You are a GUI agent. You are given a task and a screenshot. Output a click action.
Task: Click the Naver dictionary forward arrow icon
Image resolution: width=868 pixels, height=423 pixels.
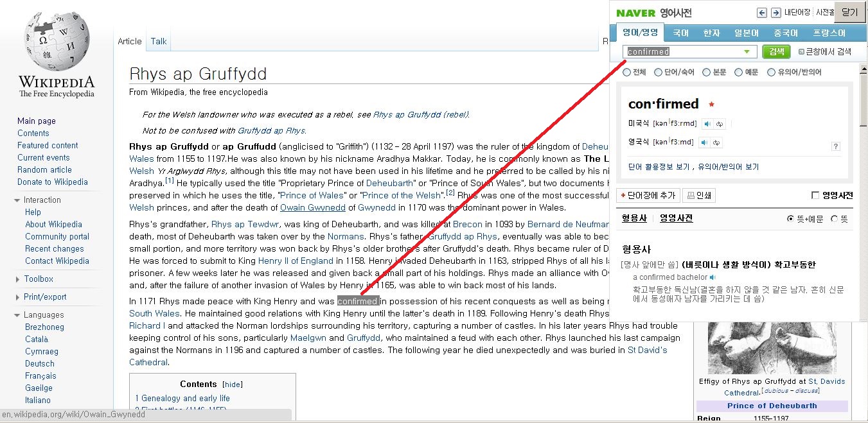[775, 13]
